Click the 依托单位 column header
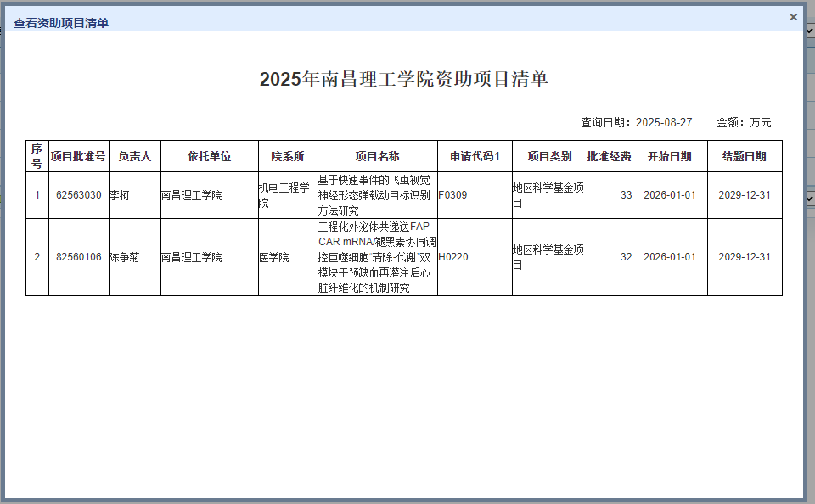Screen dimensions: 815x504 [209, 156]
